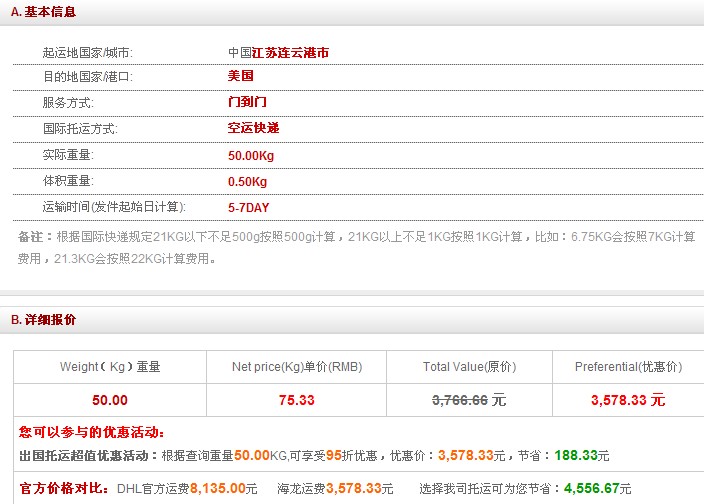Click the 'B. 详细报价' section header
Viewport: 704px width, 504px height.
[x=43, y=320]
